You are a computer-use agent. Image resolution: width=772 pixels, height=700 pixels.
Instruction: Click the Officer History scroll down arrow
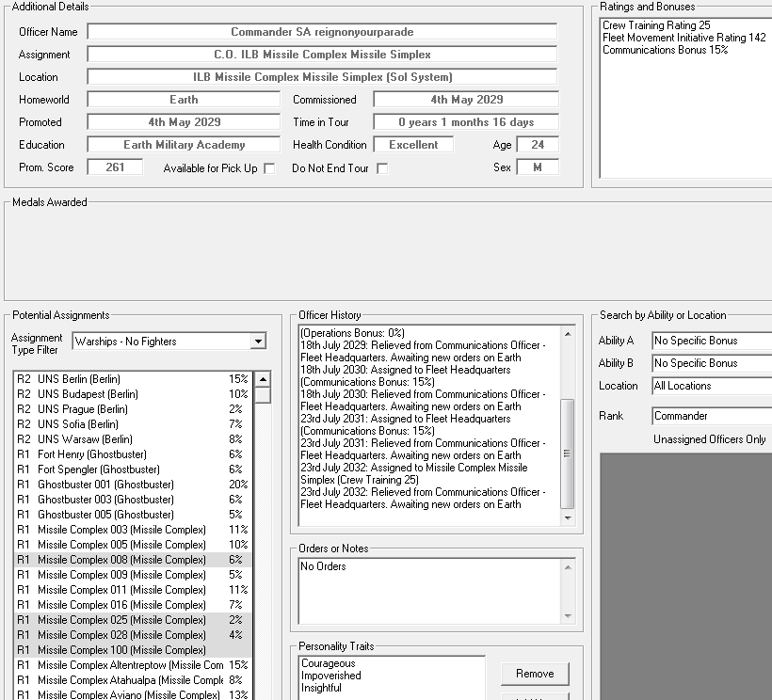pos(568,517)
